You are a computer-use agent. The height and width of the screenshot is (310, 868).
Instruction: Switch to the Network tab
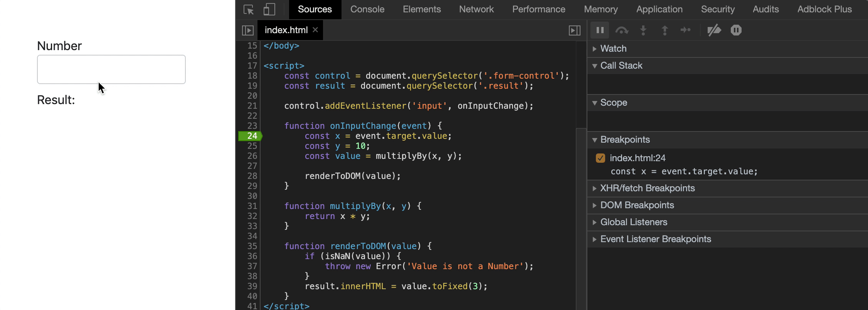point(476,9)
